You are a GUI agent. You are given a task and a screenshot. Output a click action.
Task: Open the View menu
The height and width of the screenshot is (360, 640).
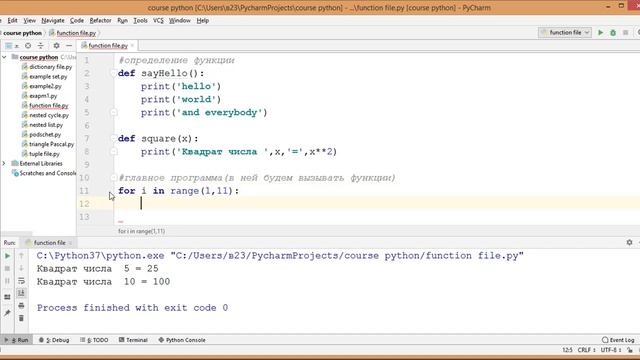point(29,20)
